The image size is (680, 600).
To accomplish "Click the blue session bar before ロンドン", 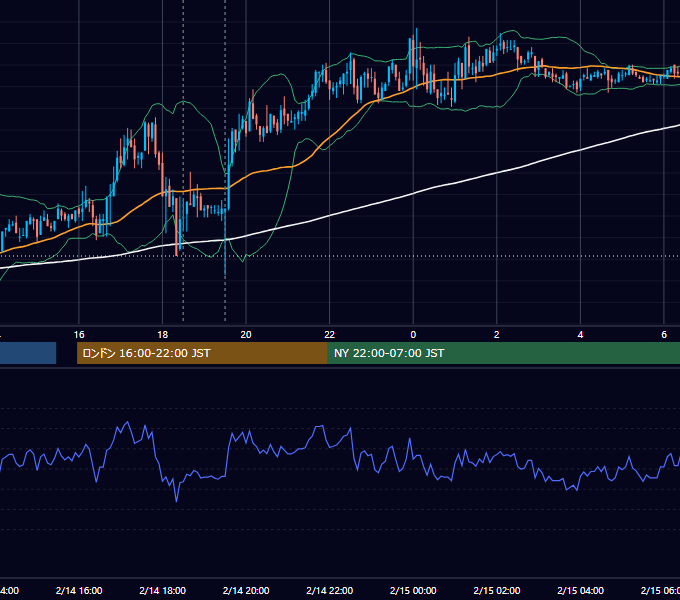I will point(28,353).
